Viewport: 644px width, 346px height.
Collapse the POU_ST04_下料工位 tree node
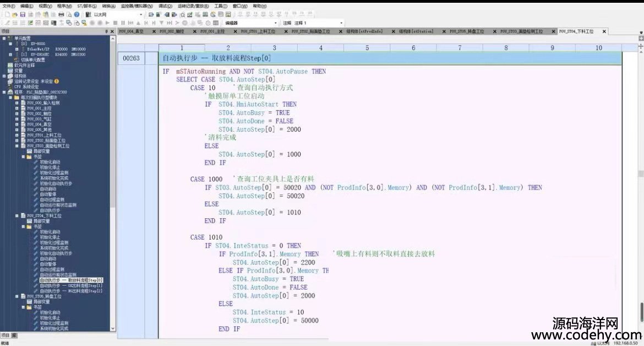17,215
